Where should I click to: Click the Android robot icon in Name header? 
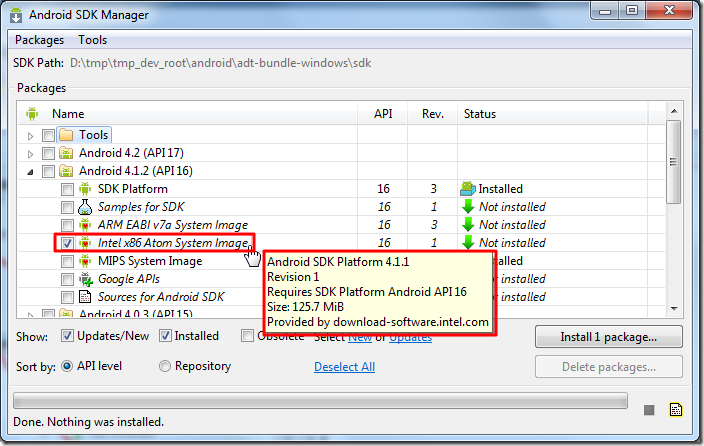[x=32, y=114]
